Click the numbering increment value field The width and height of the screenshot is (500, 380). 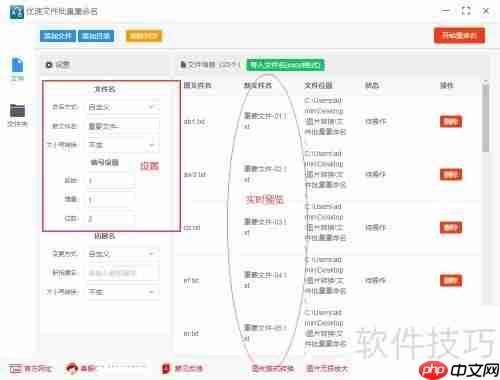(x=111, y=200)
